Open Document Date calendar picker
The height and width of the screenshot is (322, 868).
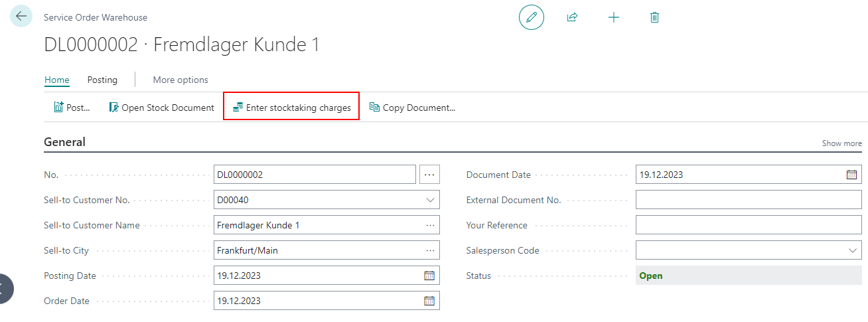851,175
